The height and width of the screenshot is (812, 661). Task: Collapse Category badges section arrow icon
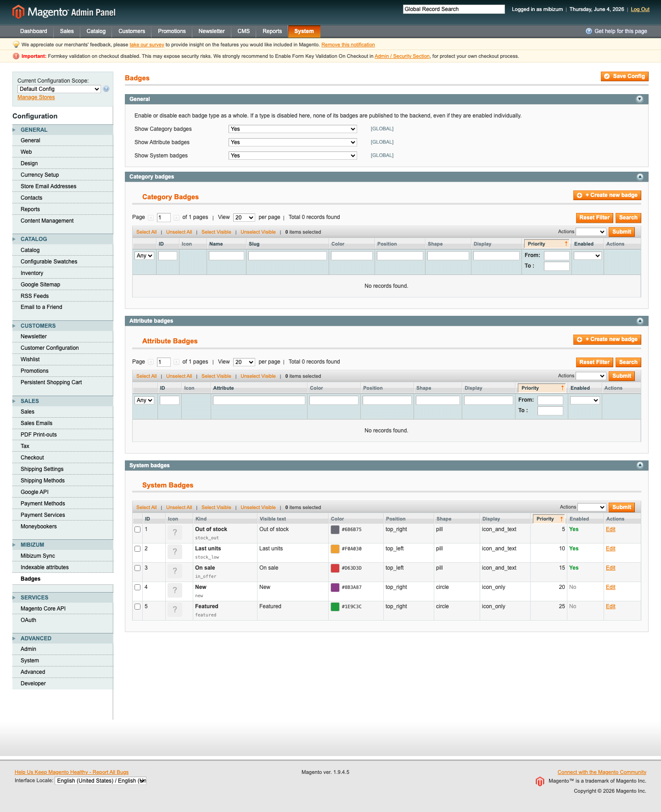[640, 177]
